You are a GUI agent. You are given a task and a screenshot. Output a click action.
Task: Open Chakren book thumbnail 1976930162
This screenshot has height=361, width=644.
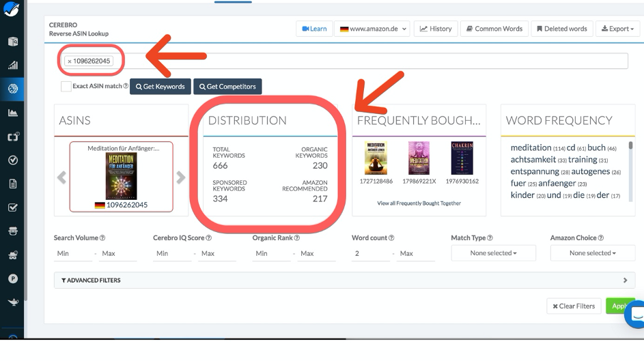[x=462, y=158]
